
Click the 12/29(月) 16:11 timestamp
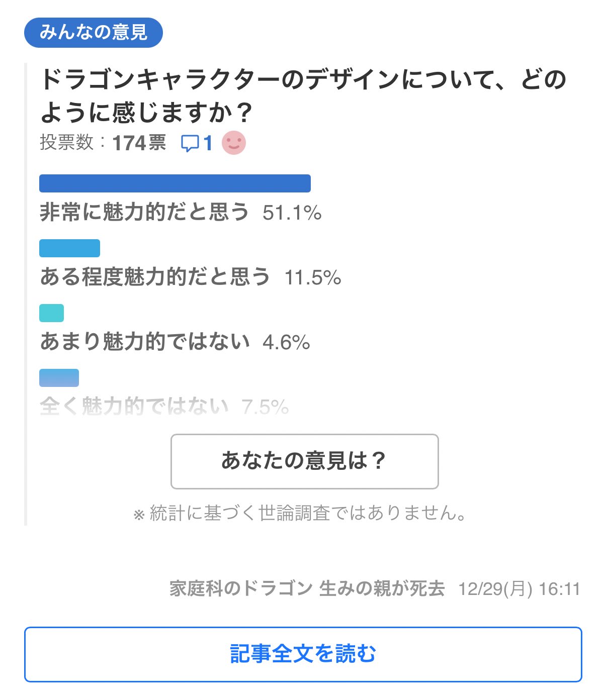coord(519,589)
